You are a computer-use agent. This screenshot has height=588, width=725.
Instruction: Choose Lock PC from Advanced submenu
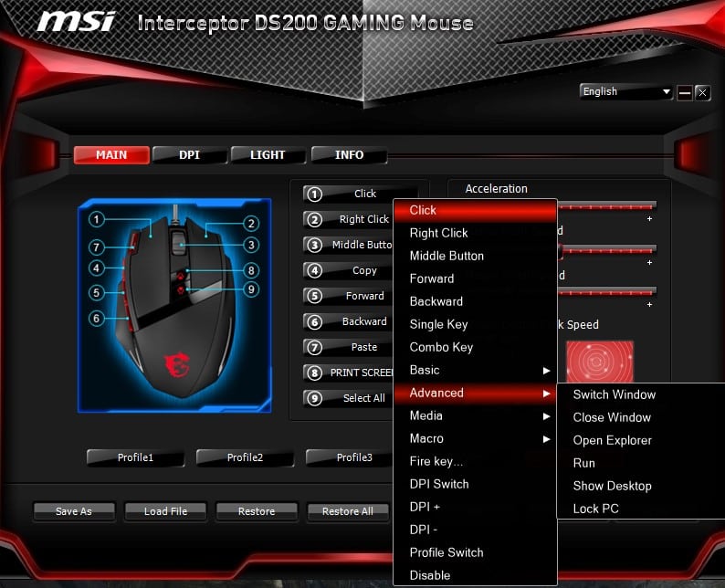point(641,509)
